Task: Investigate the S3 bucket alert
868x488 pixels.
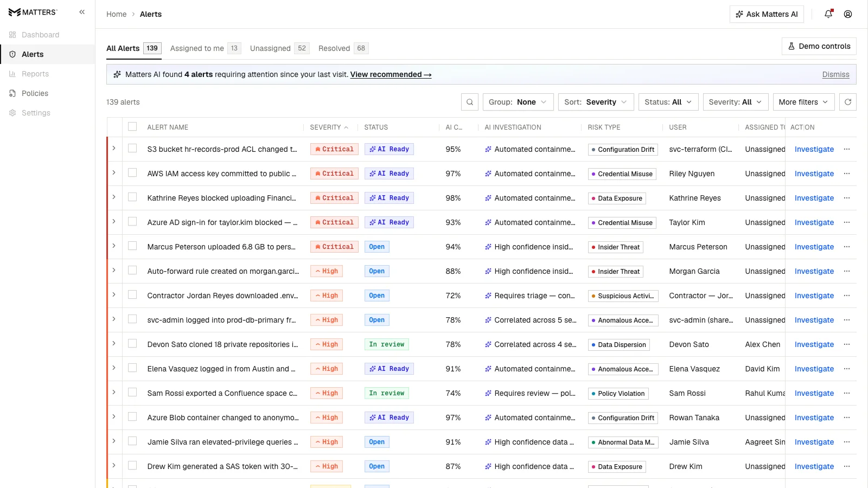Action: point(814,149)
